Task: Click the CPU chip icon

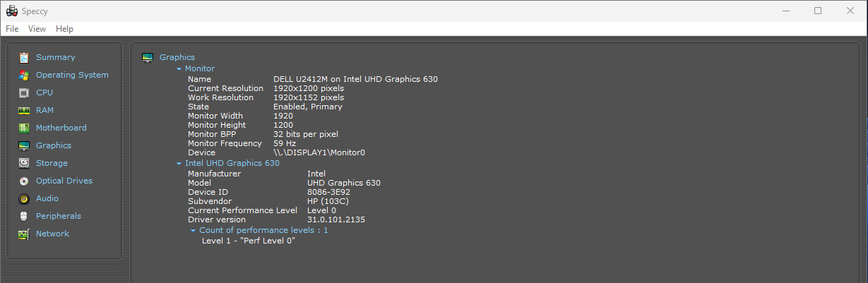Action: tap(24, 92)
